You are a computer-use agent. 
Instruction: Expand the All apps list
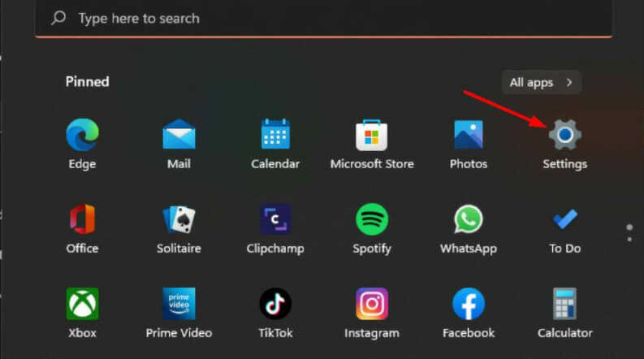point(541,82)
